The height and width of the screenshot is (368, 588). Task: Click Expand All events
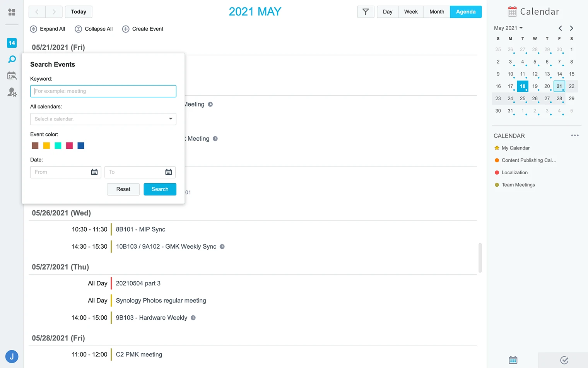coord(48,29)
